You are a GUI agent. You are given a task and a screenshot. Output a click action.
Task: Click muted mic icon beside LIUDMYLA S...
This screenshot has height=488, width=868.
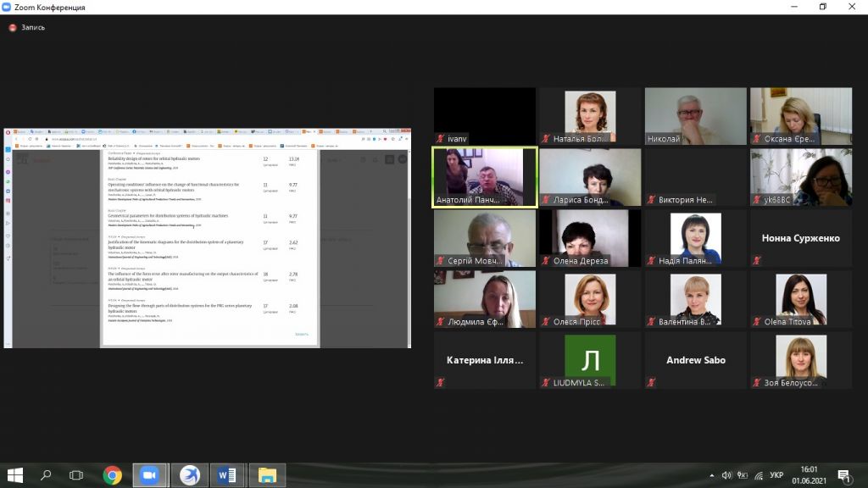tap(546, 382)
